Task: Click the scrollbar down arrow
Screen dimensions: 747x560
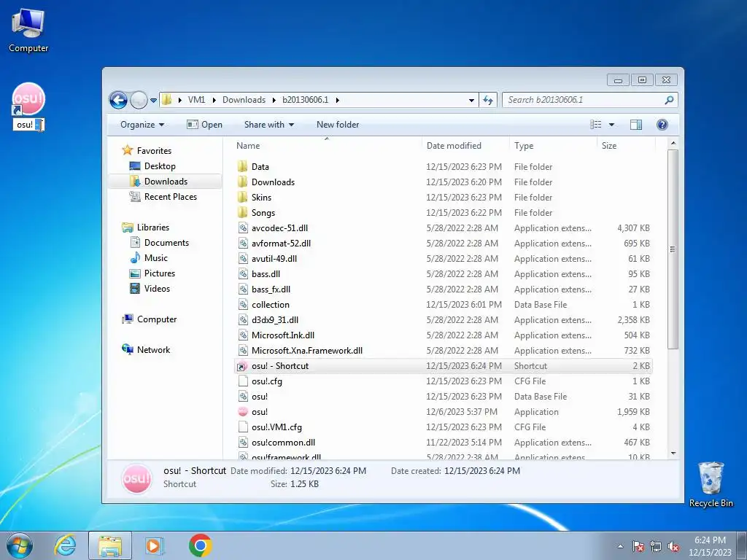Action: (x=673, y=453)
